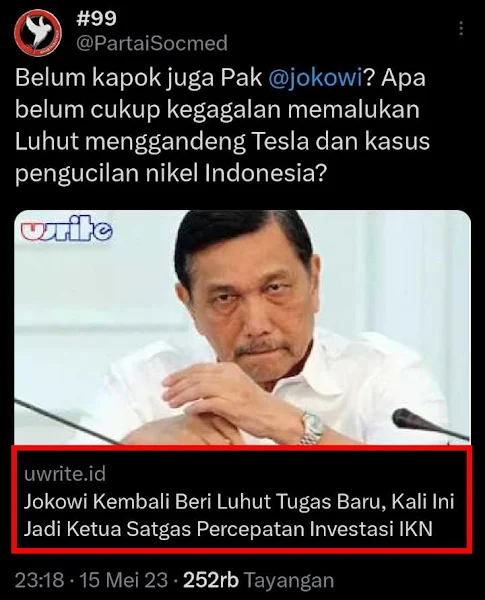Click the uwrite logo on the preview image
This screenshot has height=600, width=485.
[x=67, y=229]
